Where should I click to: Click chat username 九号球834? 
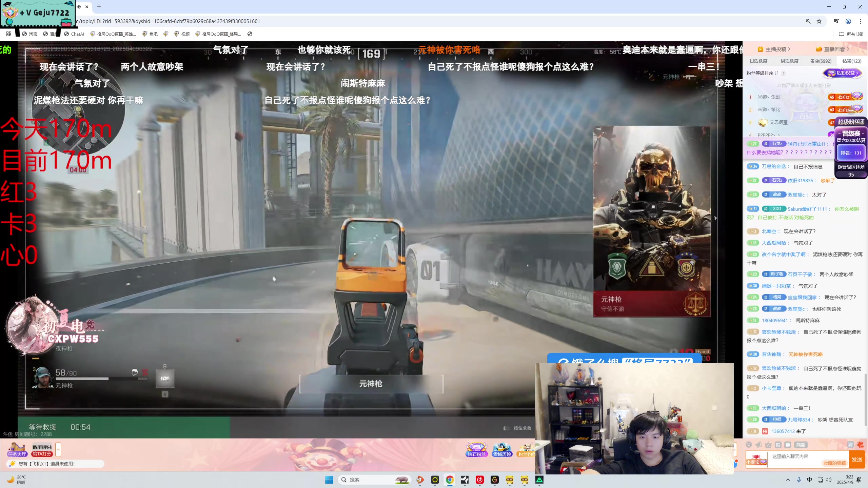coord(799,420)
